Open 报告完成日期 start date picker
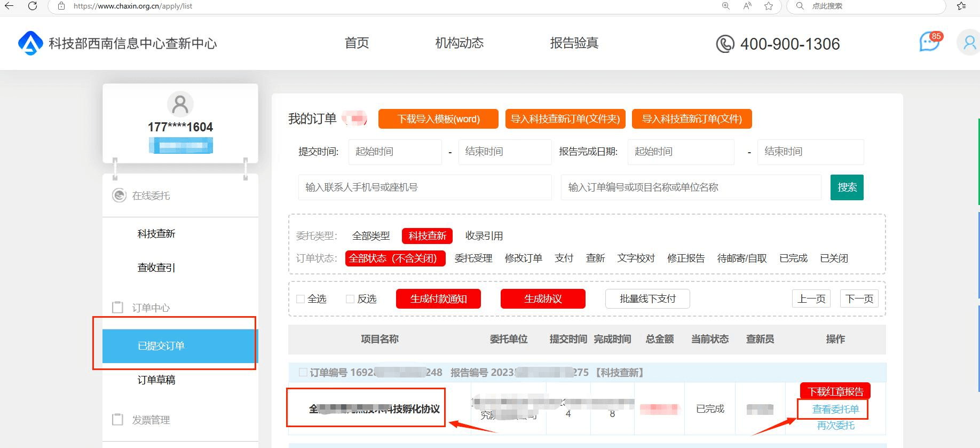 point(680,152)
